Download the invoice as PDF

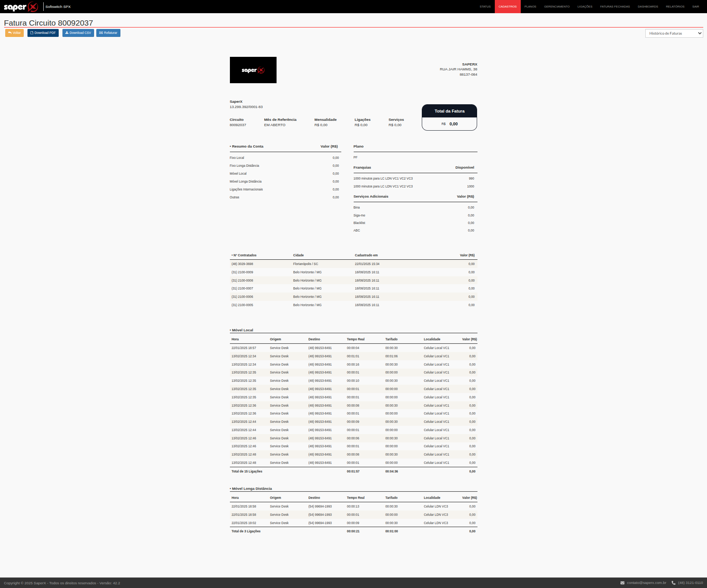point(43,33)
